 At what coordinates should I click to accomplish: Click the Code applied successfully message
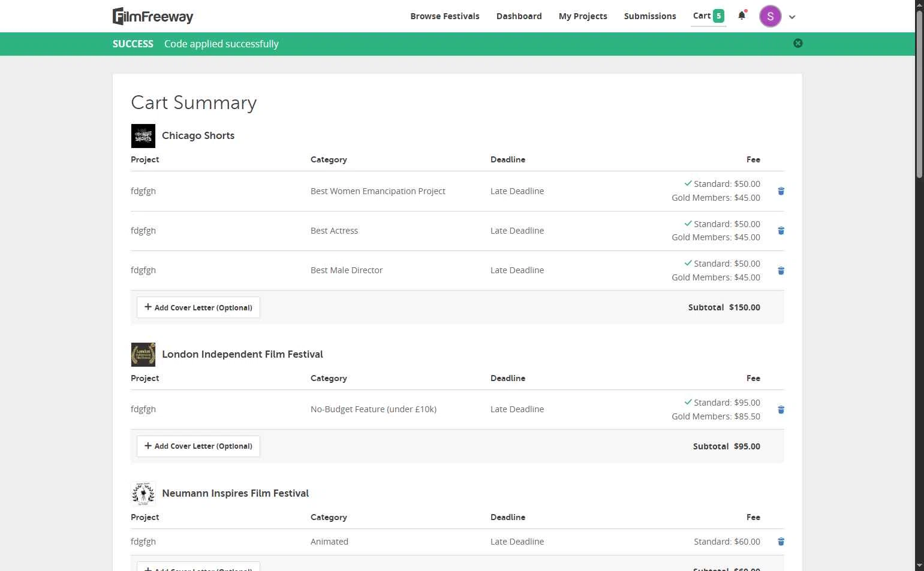pos(221,44)
